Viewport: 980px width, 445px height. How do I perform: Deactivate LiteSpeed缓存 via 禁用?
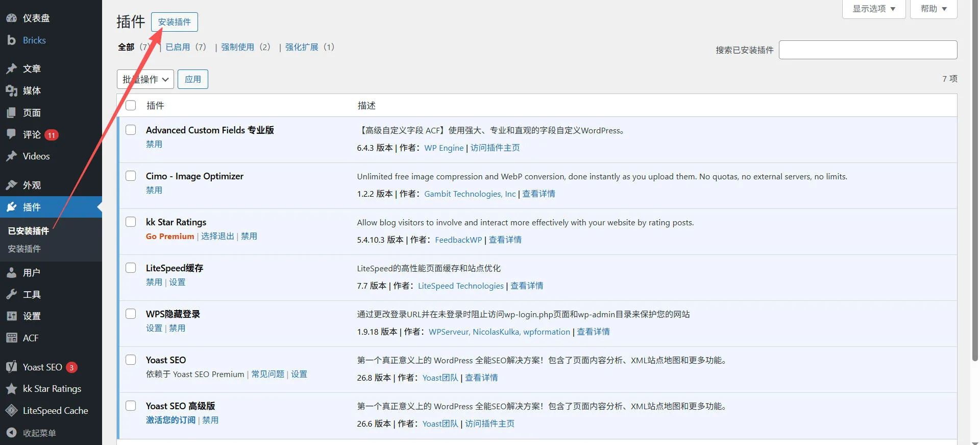154,282
